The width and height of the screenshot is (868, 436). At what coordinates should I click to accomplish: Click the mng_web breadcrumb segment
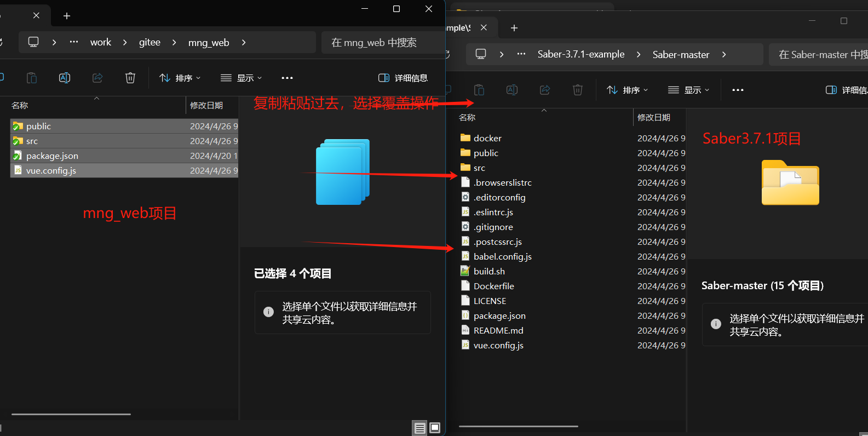coord(209,42)
